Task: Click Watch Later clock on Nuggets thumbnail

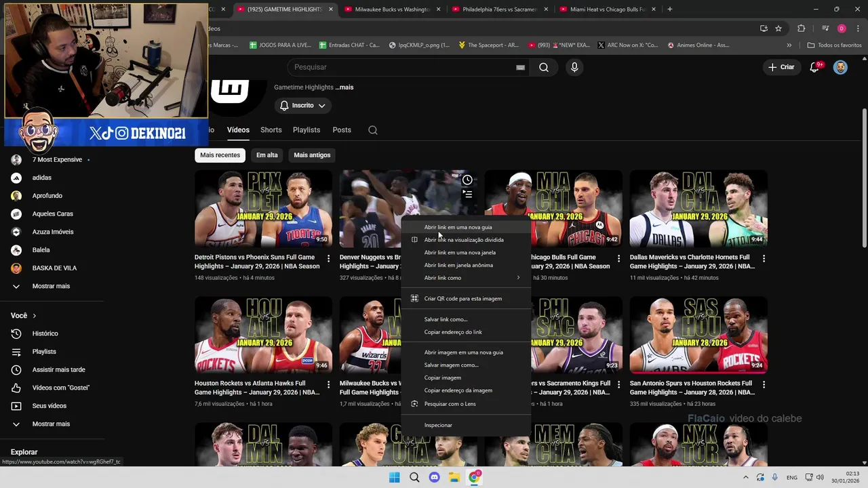Action: (x=467, y=180)
